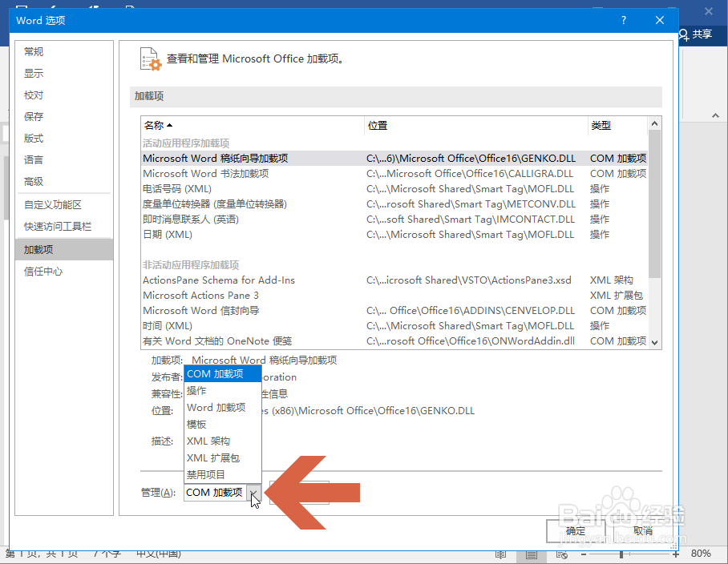
Task: Choose COM 加载项 in dropdown list
Action: click(x=223, y=374)
